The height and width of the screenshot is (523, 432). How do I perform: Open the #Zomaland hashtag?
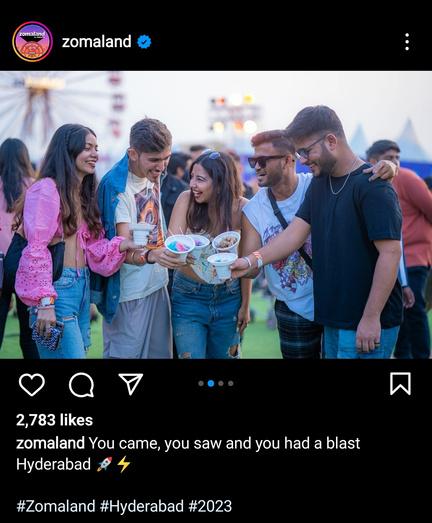[x=56, y=506]
